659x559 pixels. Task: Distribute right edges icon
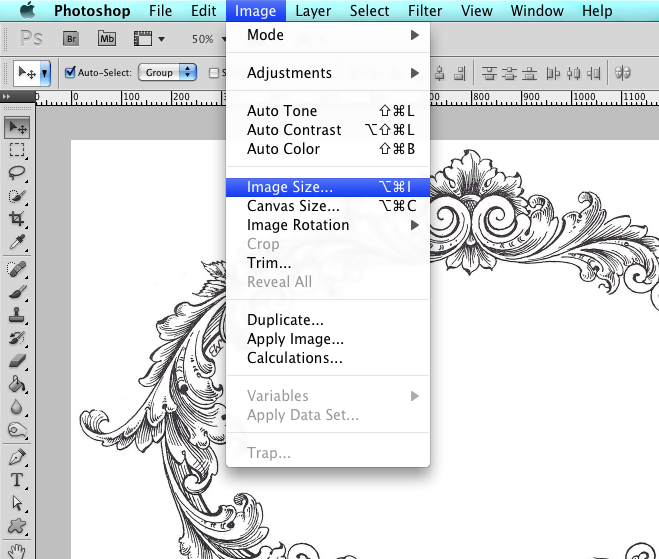point(593,73)
